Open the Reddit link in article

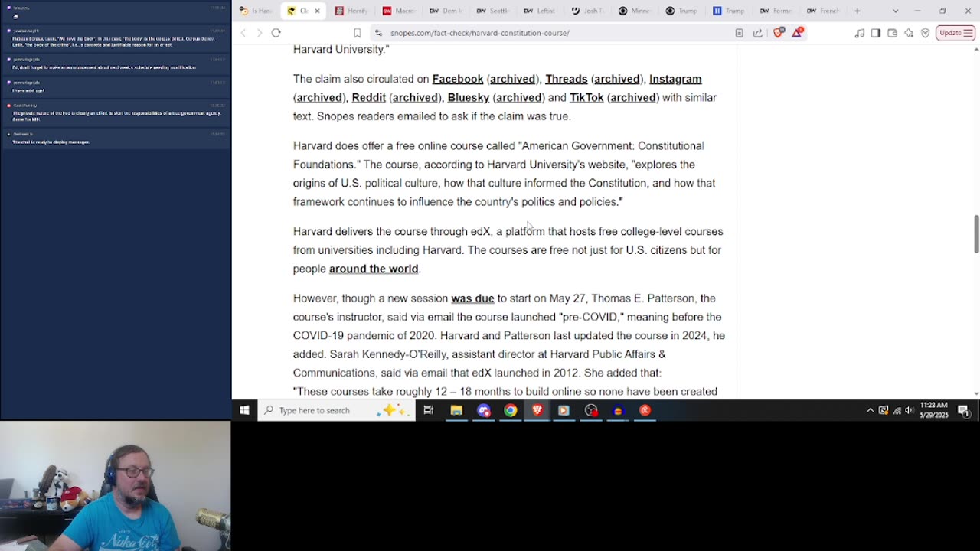[x=368, y=97]
